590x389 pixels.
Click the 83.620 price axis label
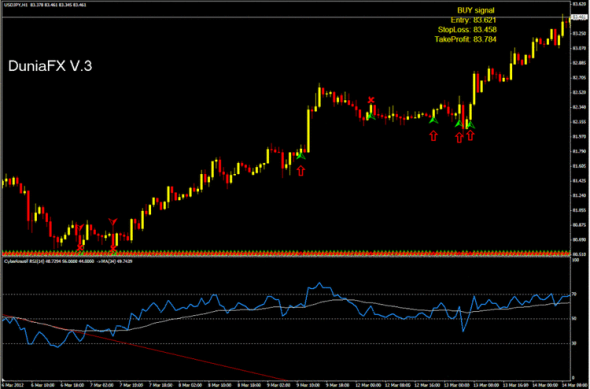point(579,4)
